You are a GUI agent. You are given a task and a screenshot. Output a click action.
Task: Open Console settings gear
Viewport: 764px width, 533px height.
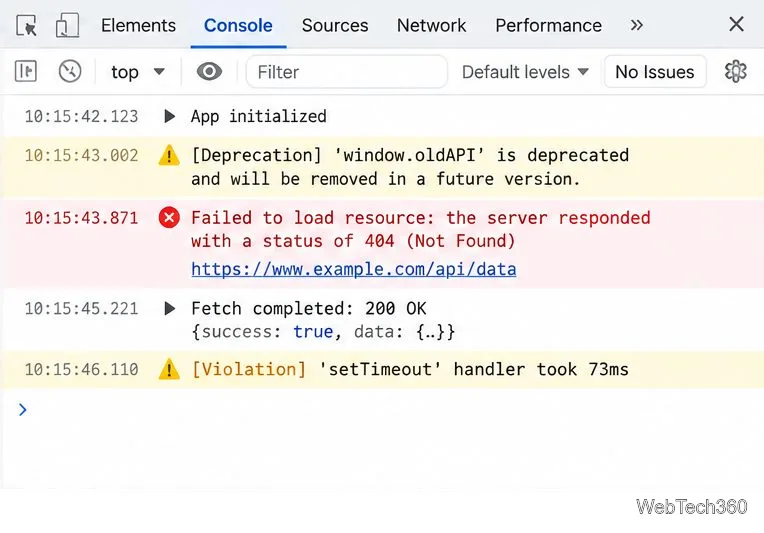tap(735, 72)
